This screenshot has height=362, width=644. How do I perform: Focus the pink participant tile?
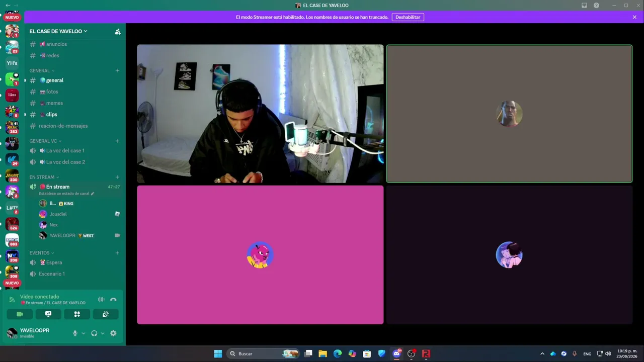(x=260, y=255)
